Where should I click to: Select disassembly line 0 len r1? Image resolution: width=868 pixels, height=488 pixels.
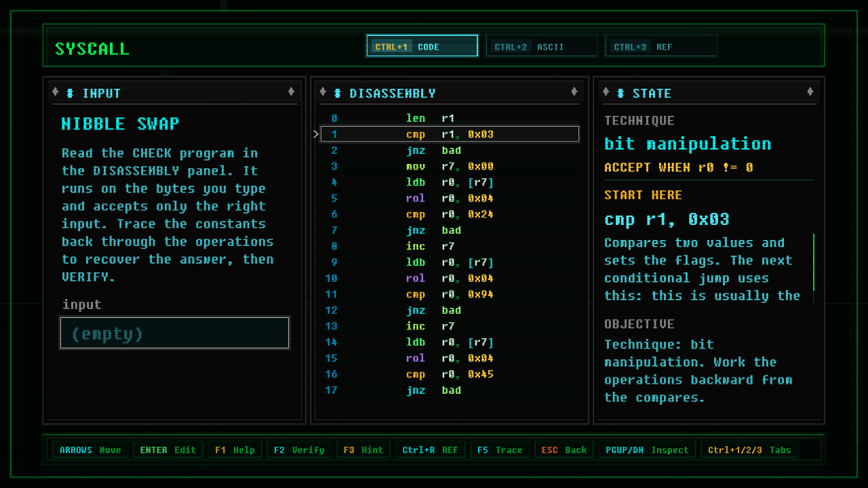click(x=449, y=118)
